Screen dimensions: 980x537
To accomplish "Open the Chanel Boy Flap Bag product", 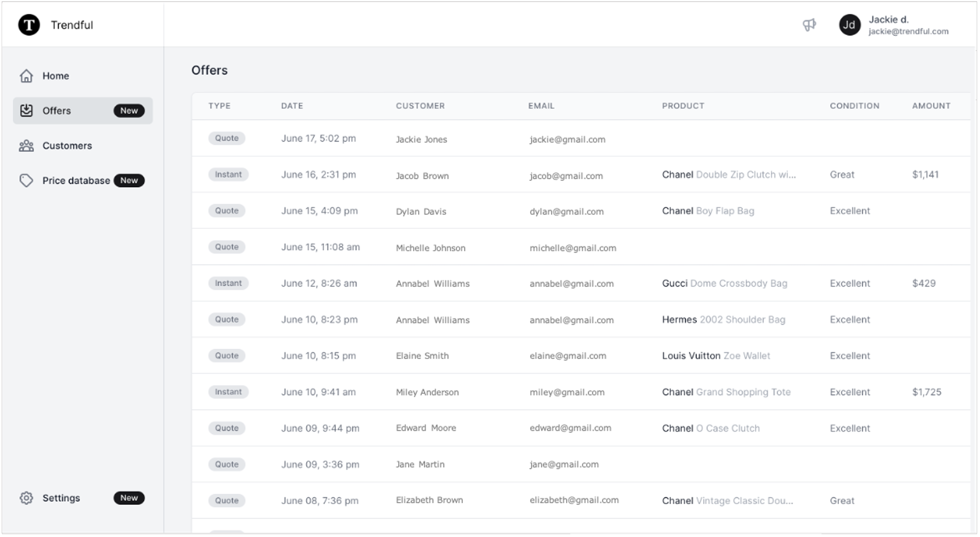I will click(708, 211).
